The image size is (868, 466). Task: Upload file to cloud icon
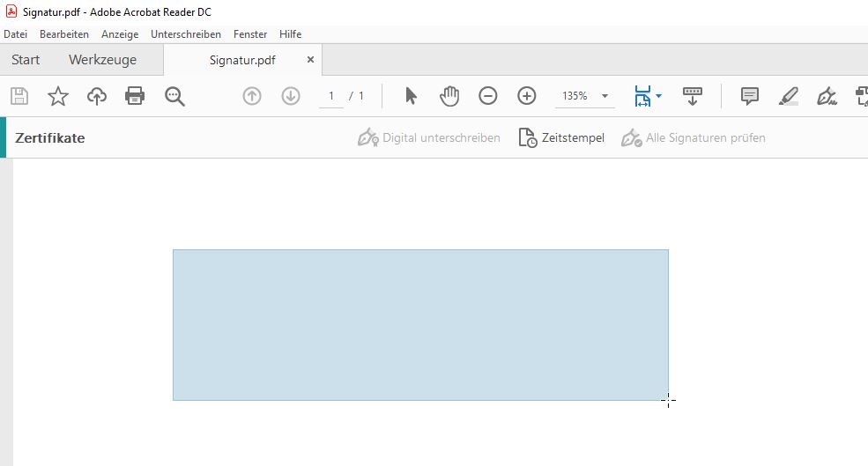97,96
